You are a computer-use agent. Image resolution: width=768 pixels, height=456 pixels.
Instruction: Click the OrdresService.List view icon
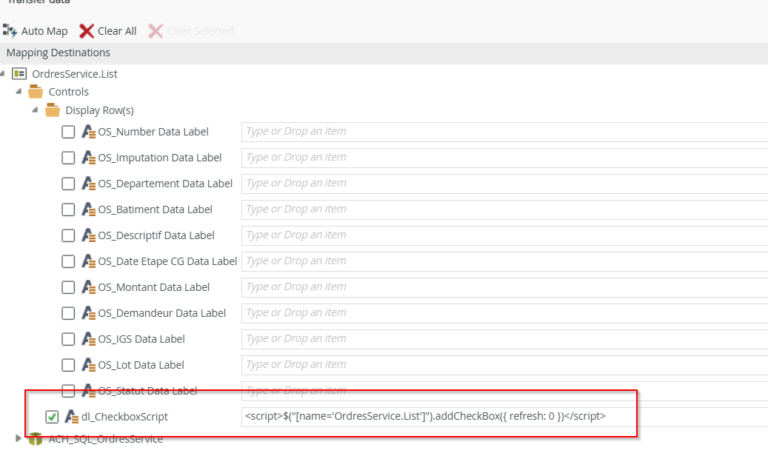pos(19,73)
